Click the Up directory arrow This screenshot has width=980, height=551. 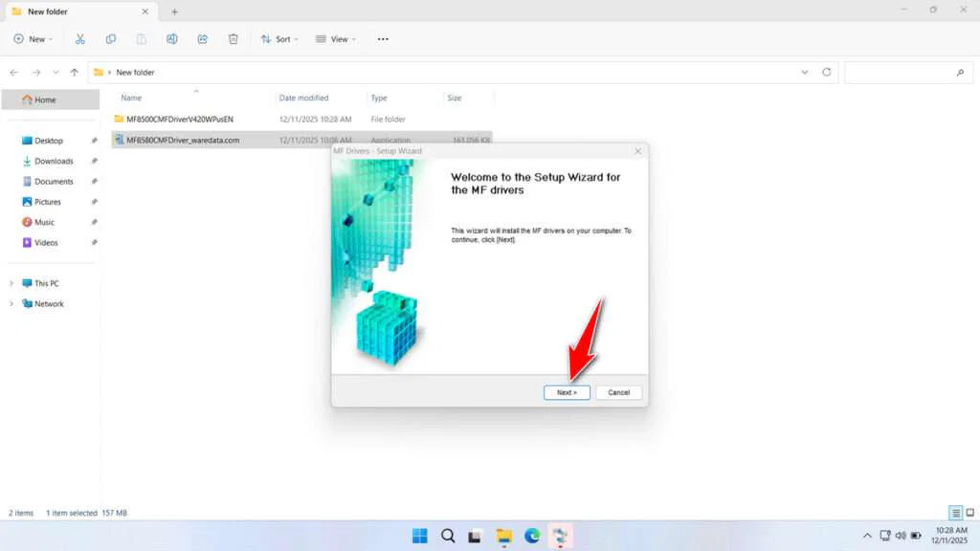point(75,73)
